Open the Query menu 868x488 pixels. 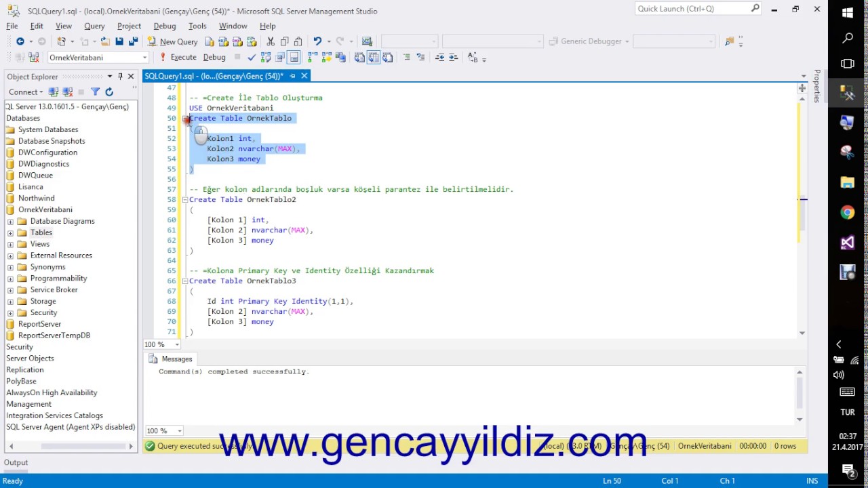(94, 26)
